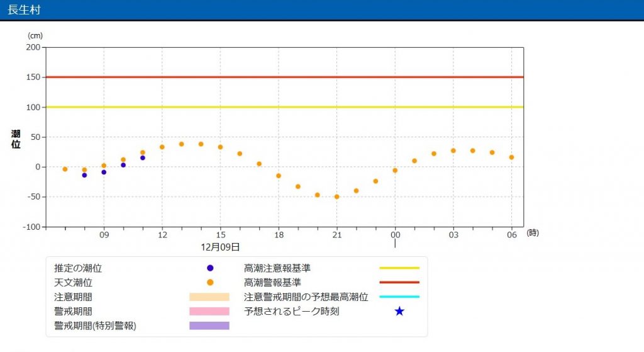Click the (cm) unit label above the y-axis
This screenshot has width=644, height=352.
pyautogui.click(x=35, y=36)
